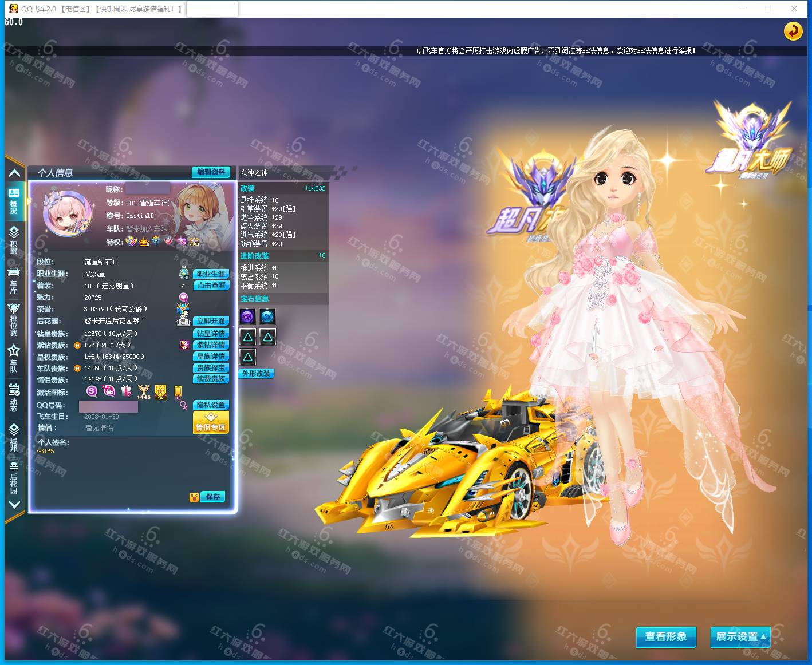Click the gold trophy 1445 icon
The image size is (812, 665).
pos(143,392)
